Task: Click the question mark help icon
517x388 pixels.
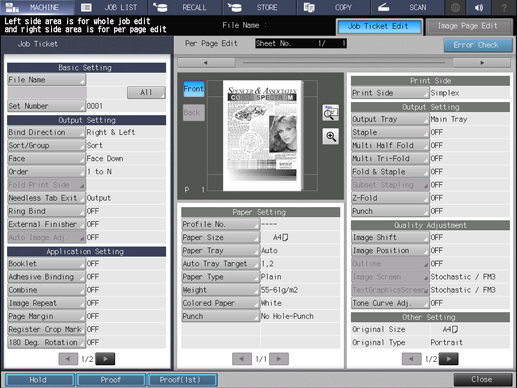Action: point(504,7)
